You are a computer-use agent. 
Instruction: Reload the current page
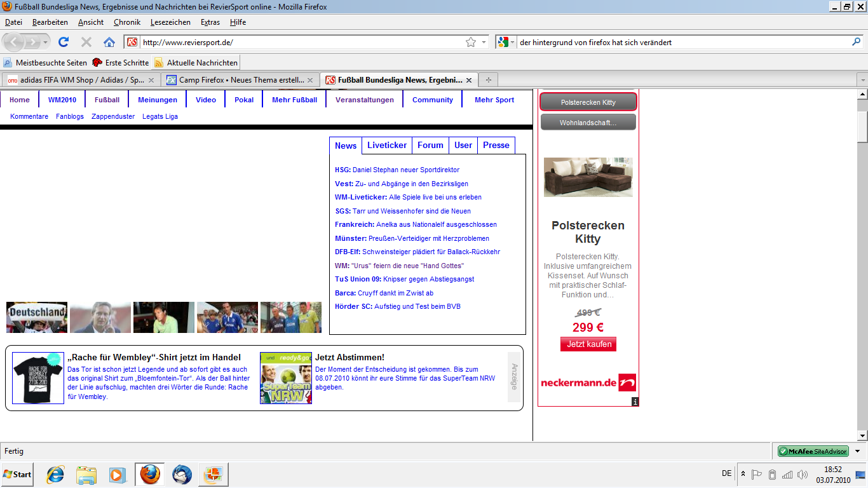click(64, 42)
